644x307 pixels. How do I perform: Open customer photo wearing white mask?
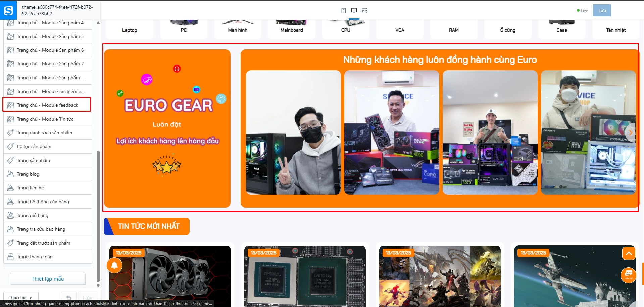[588, 132]
